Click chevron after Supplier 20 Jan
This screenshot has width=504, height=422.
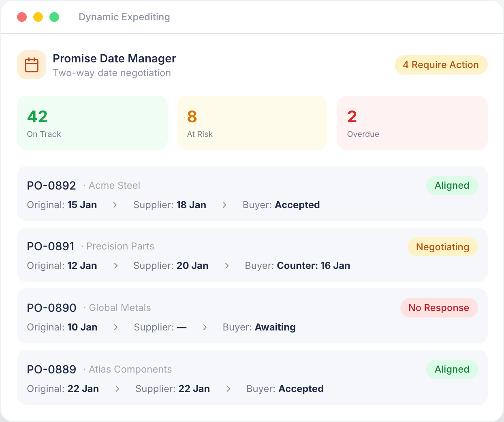(x=227, y=266)
